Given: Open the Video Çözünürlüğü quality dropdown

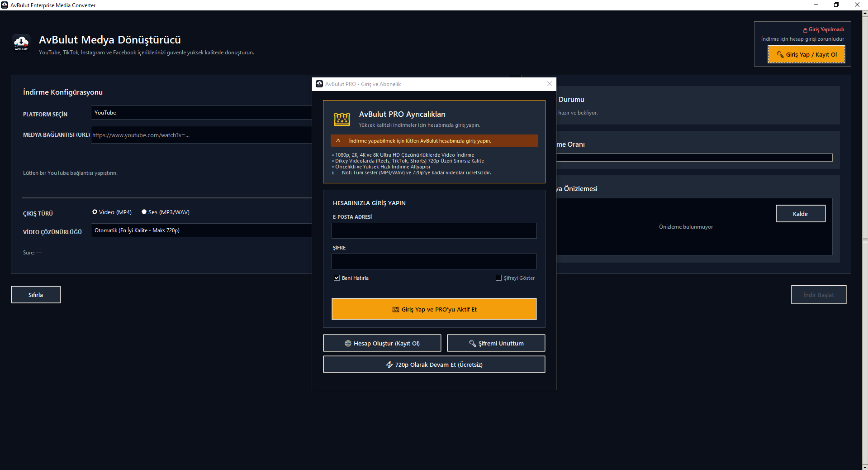Looking at the screenshot, I should (x=202, y=230).
